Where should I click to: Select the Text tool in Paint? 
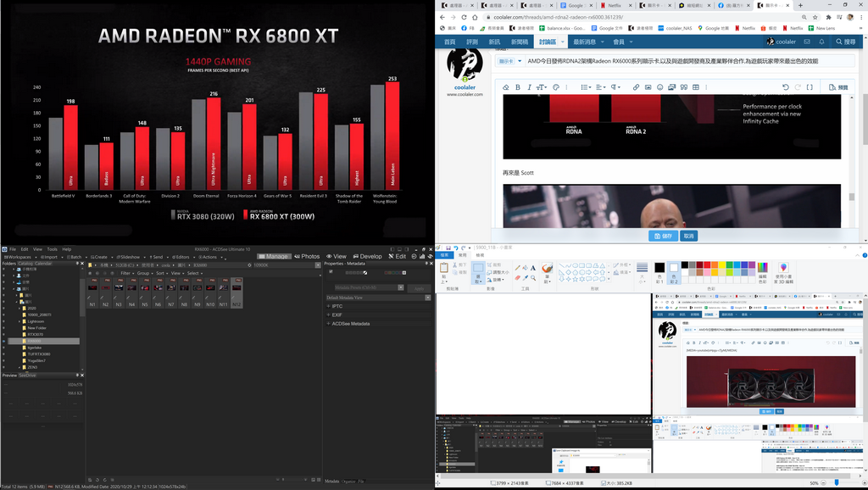click(533, 268)
